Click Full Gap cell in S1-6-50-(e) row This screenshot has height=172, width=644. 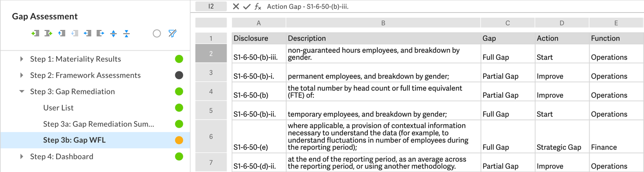point(508,137)
